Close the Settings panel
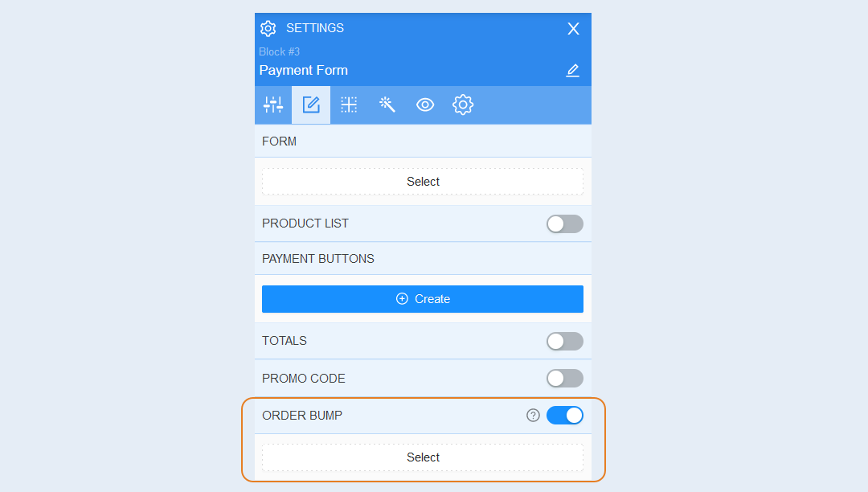This screenshot has width=868, height=492. (574, 29)
